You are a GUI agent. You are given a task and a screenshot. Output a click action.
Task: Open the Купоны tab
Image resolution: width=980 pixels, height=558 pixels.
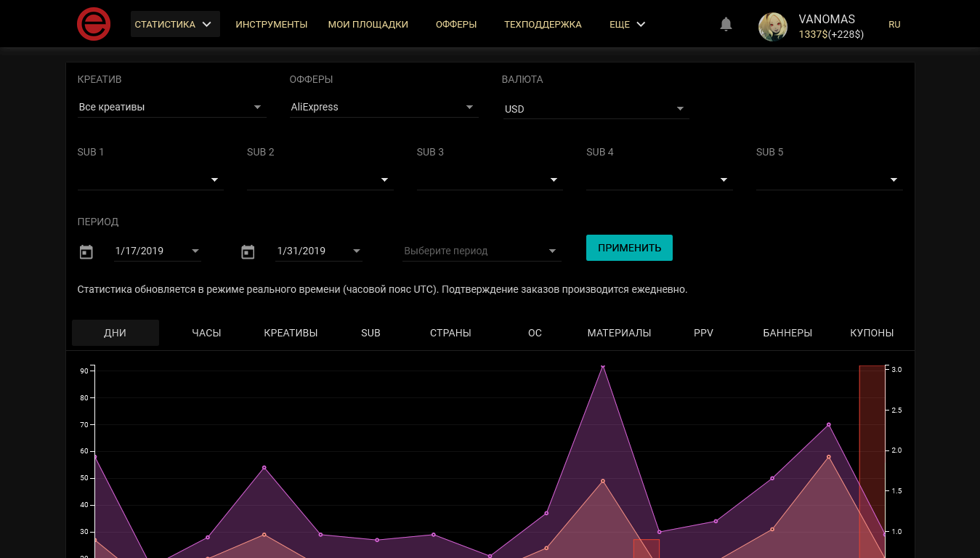[872, 333]
